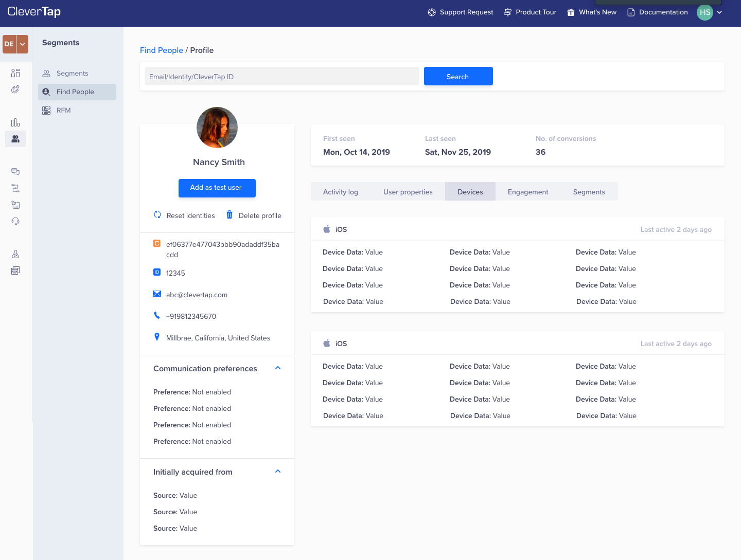This screenshot has height=560, width=741.
Task: Open the DE project dropdown arrow
Action: [x=23, y=44]
